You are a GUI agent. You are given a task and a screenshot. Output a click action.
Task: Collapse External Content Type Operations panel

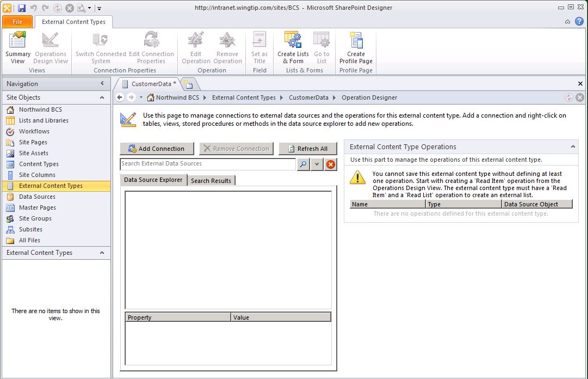[x=573, y=146]
